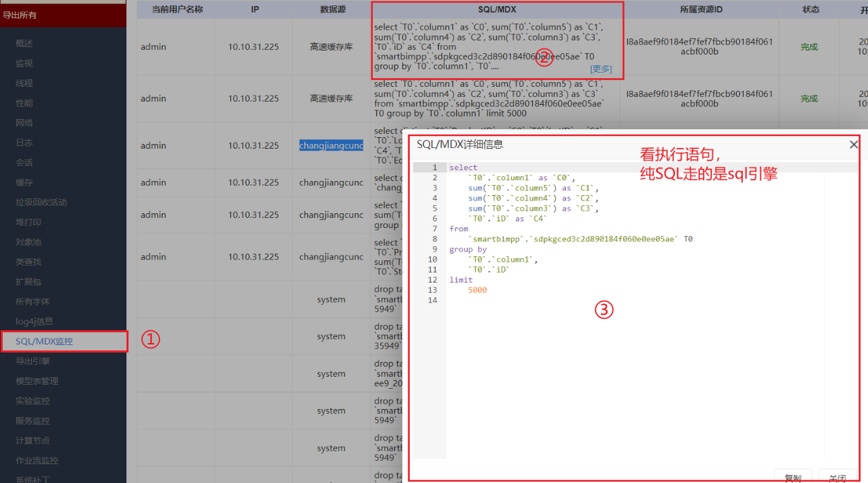Open the 扩展包 sidebar entry
Image resolution: width=868 pixels, height=483 pixels.
[28, 281]
